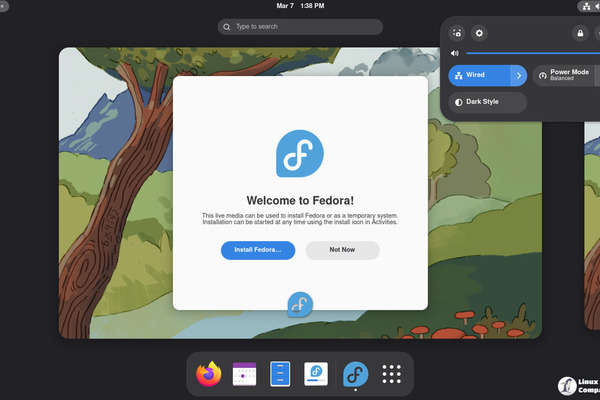
Task: Open the Calendar app in dock
Action: pyautogui.click(x=245, y=374)
